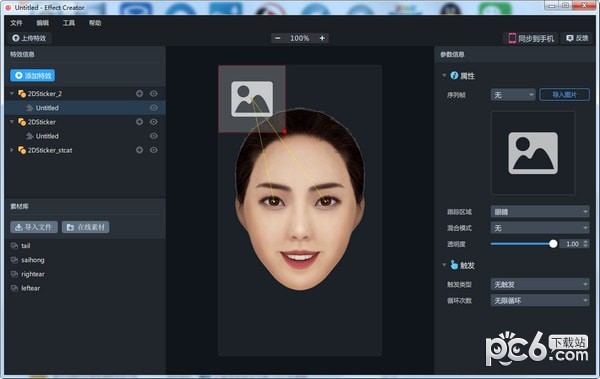The height and width of the screenshot is (379, 600).
Task: Click the rightear asset icon
Action: (14, 274)
